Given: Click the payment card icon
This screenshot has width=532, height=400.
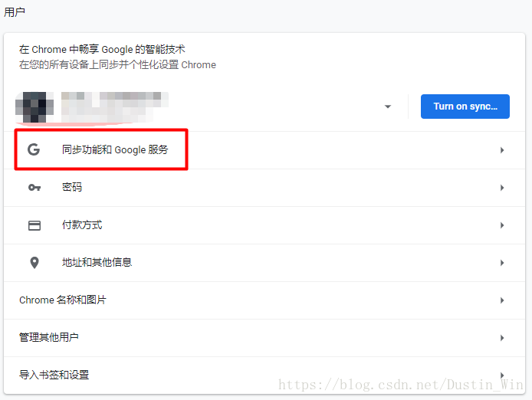Looking at the screenshot, I should [x=34, y=225].
